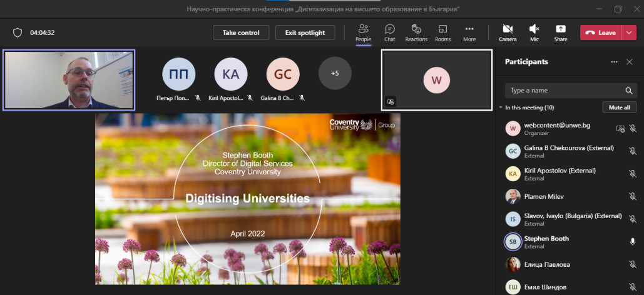Select participant webcontent@unwe.bg
644x295 pixels.
click(570, 129)
